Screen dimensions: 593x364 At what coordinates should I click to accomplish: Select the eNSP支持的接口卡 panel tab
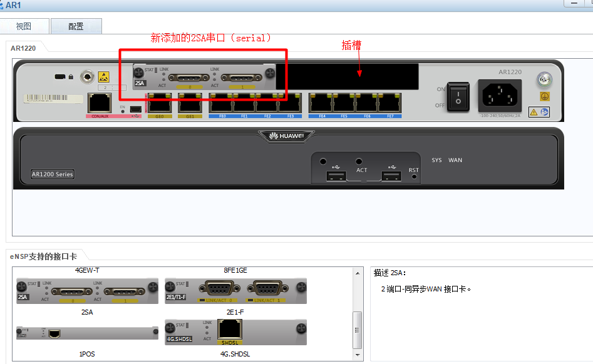point(43,256)
